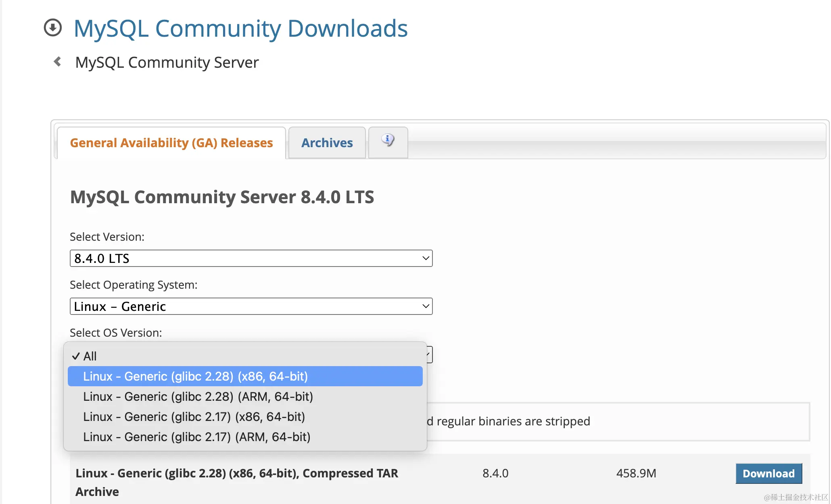Viewport: 831px width, 504px height.
Task: Select Linux - Generic (glibc 2.17) (x86, 64-bit) option
Action: tap(245, 417)
